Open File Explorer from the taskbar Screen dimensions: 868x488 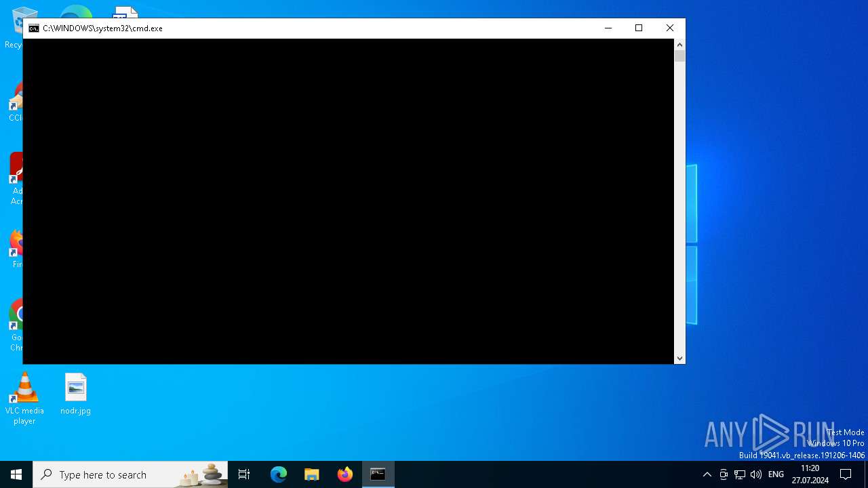(312, 474)
